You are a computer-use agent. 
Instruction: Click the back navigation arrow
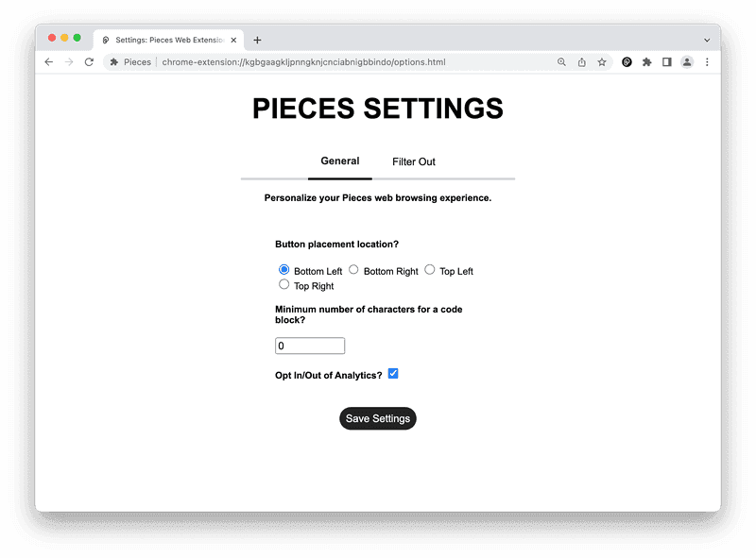point(48,61)
